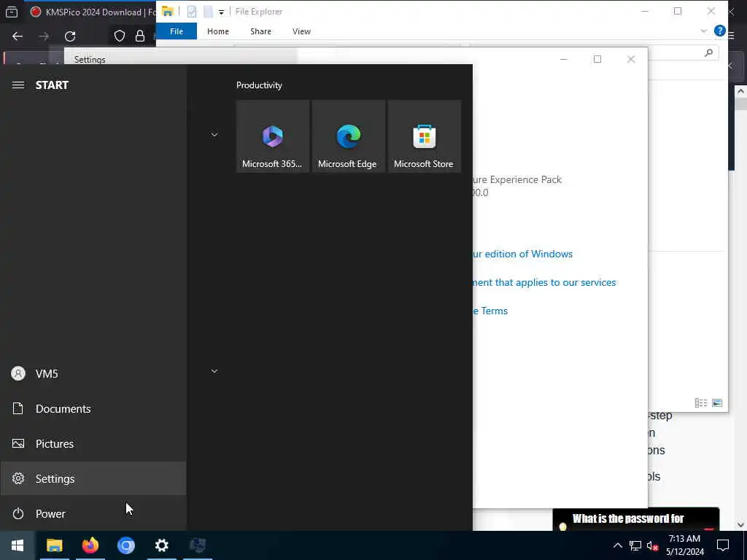Reload the page in the browser

(x=70, y=36)
